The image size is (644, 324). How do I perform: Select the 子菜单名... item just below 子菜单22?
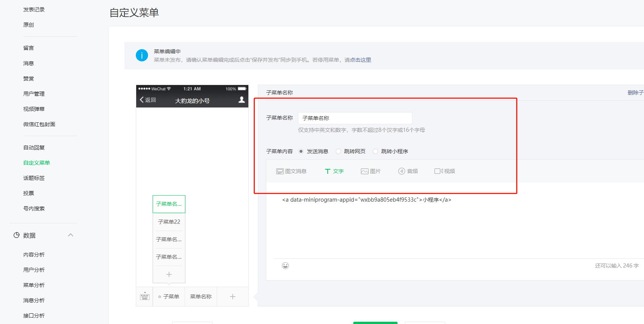pyautogui.click(x=169, y=239)
